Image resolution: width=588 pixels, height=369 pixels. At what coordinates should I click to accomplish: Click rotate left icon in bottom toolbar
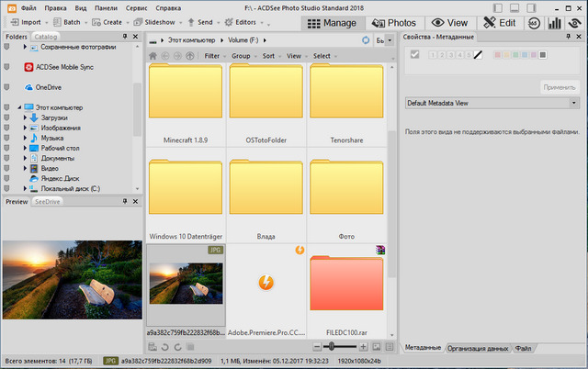[x=164, y=347]
